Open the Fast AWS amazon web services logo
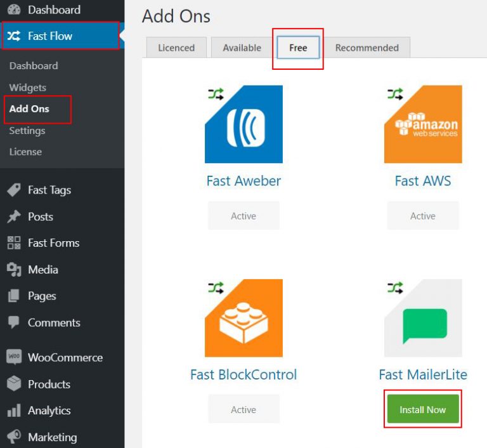The width and height of the screenshot is (487, 448). coord(423,124)
